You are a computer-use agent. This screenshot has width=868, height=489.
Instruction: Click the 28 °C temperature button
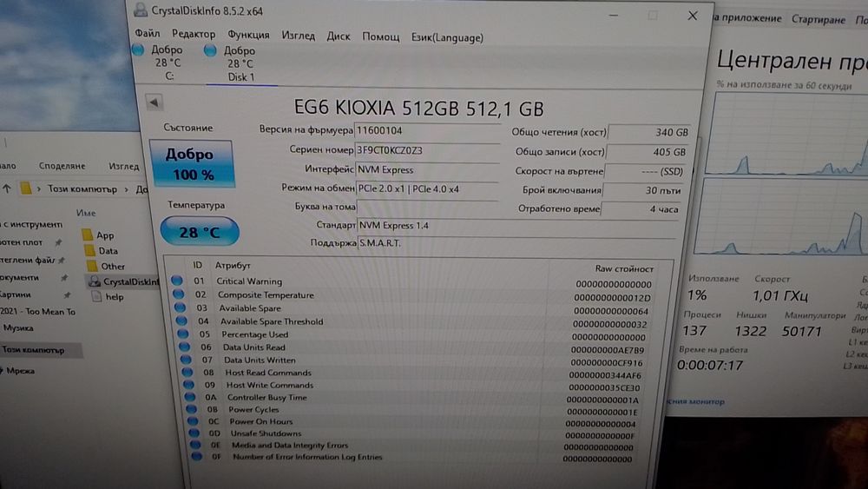coord(200,232)
